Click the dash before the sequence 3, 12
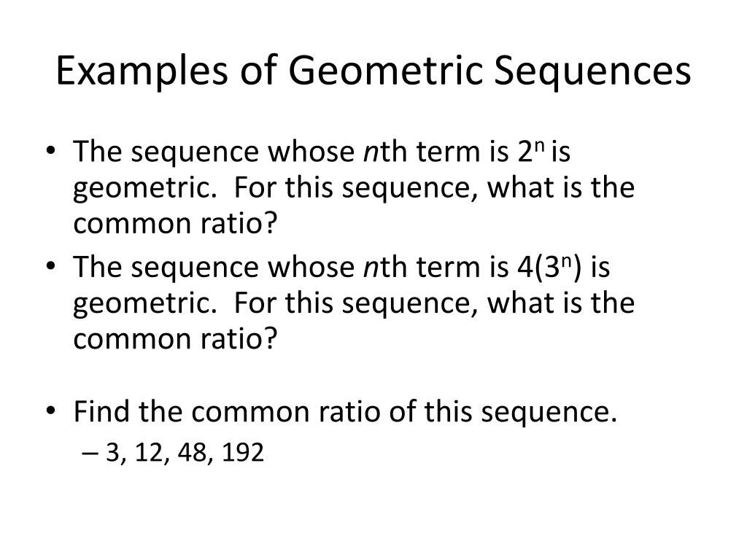This screenshot has width=747, height=560. [x=90, y=452]
